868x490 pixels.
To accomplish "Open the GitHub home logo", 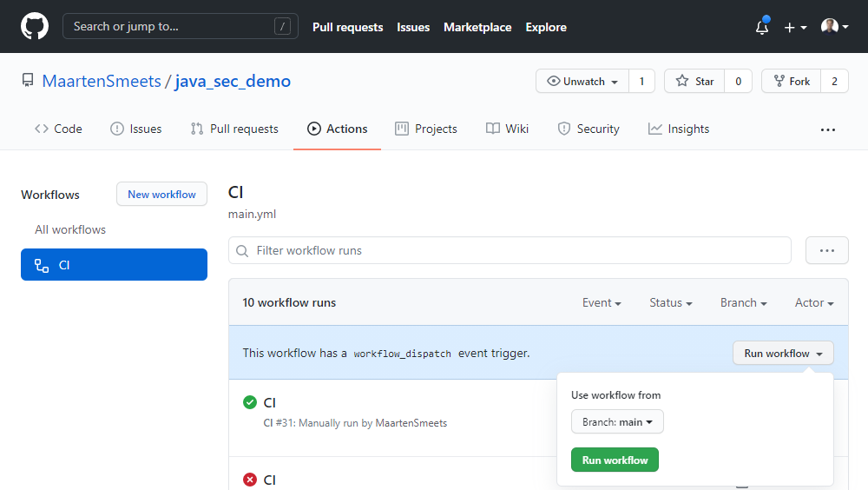I will (35, 27).
